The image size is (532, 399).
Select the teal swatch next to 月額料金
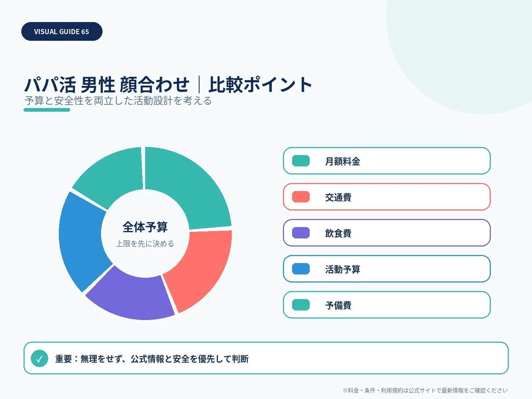301,161
